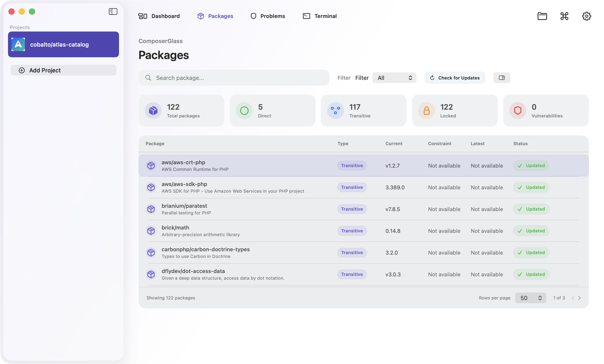This screenshot has width=604, height=364.
Task: Go to the previous page arrow
Action: click(573, 298)
